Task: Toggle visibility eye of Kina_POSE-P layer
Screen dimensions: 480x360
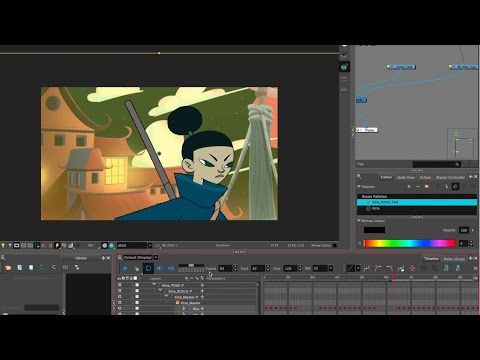Action: (120, 285)
